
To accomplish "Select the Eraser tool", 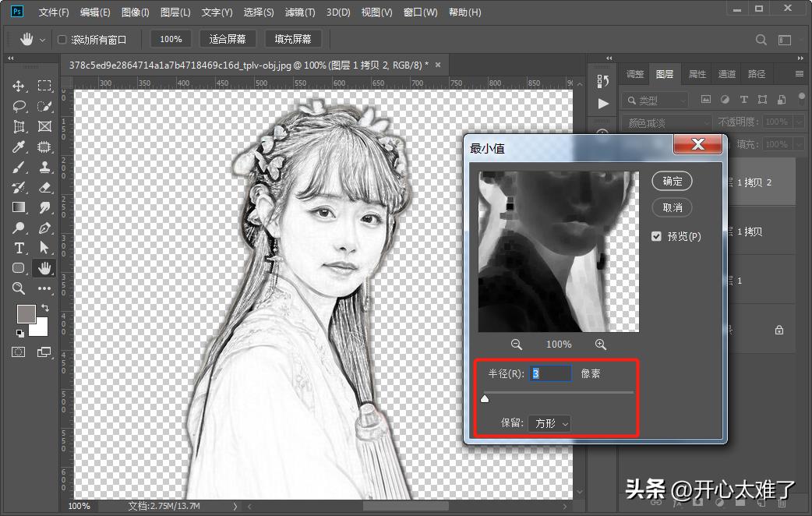I will (x=44, y=187).
